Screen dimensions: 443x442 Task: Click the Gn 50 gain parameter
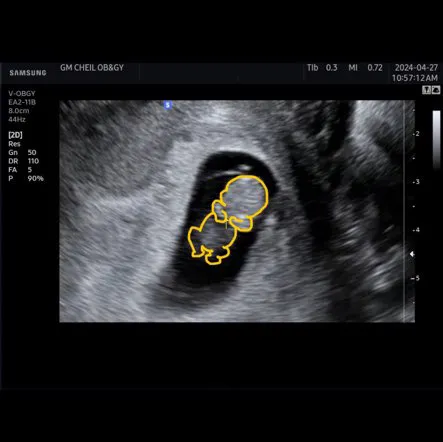pos(22,153)
